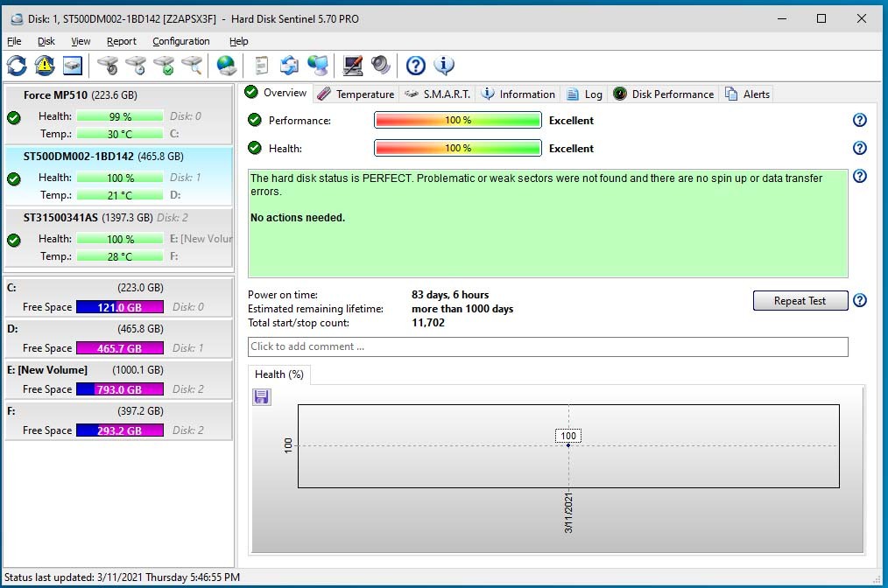Image resolution: width=888 pixels, height=588 pixels.
Task: Open the View menu
Action: [81, 41]
